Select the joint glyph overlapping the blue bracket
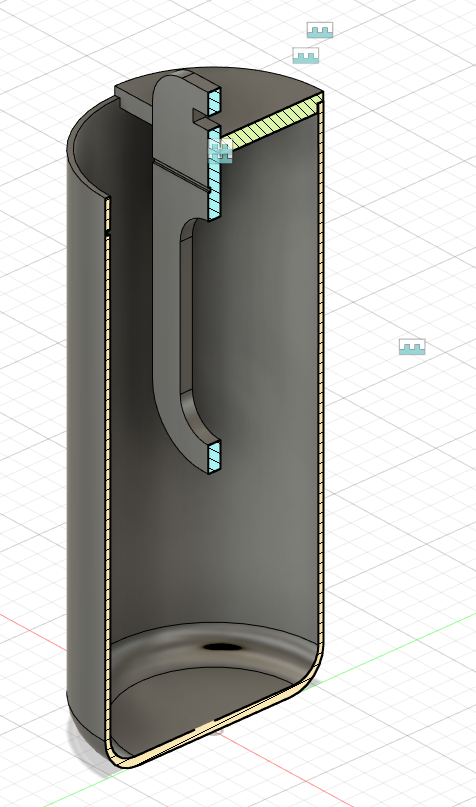This screenshot has height=807, width=476. pos(220,151)
